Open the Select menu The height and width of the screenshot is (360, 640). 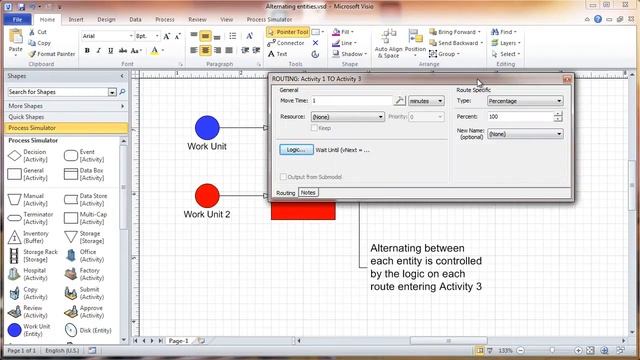click(505, 54)
